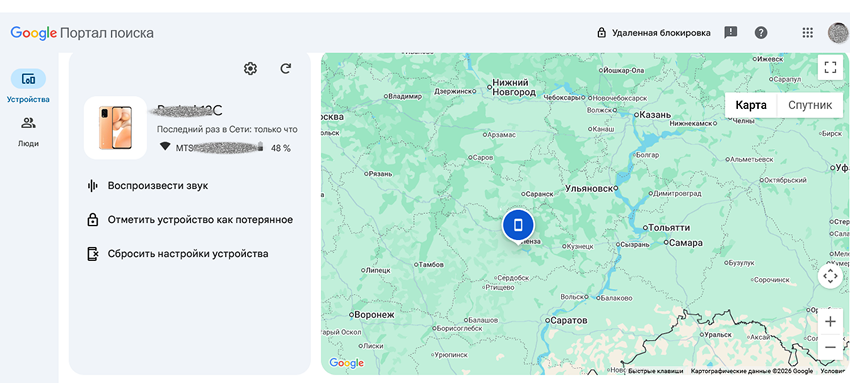
Task: Click the Йошкар-Ола city label
Action: pyautogui.click(x=622, y=70)
